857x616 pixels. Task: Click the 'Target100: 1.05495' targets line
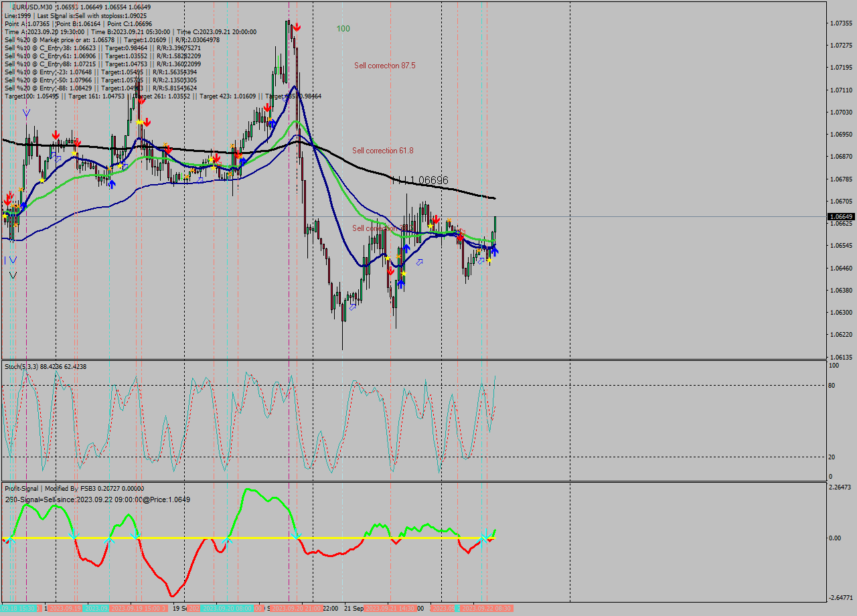[x=163, y=96]
